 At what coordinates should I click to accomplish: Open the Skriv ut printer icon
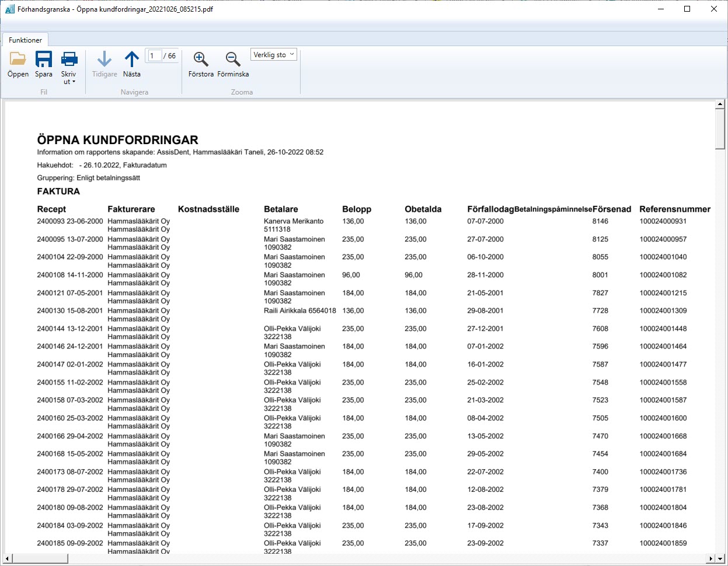[x=69, y=60]
